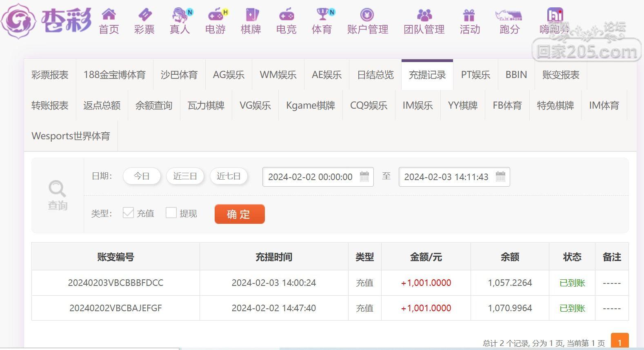Screen dimensions: 644x350
Task: Go to page 1 in pagination
Action: (x=620, y=342)
